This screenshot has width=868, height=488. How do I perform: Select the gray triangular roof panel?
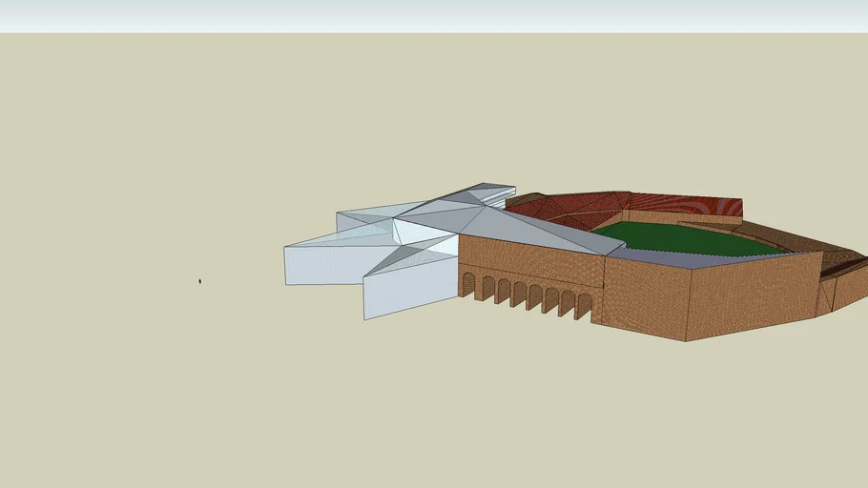pos(534,229)
